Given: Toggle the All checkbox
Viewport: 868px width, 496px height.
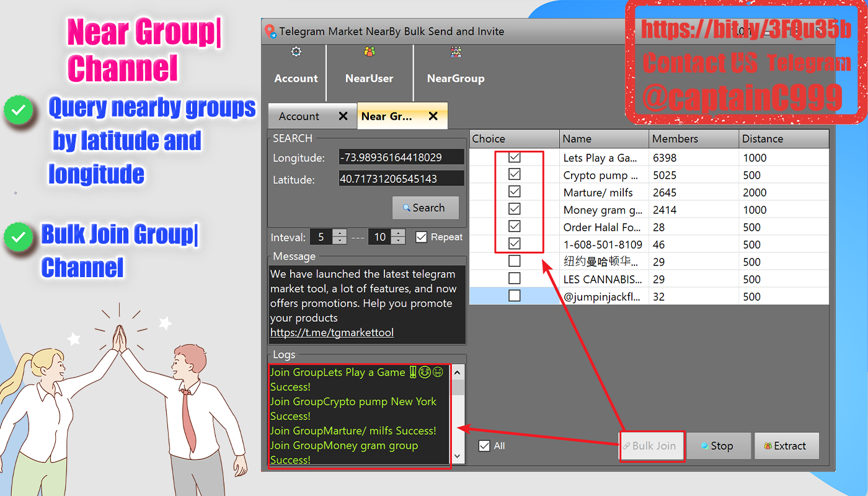Looking at the screenshot, I should pos(484,446).
